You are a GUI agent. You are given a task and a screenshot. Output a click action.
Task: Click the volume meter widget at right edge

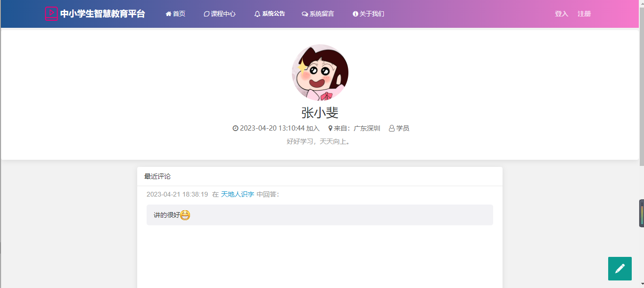[x=642, y=213]
